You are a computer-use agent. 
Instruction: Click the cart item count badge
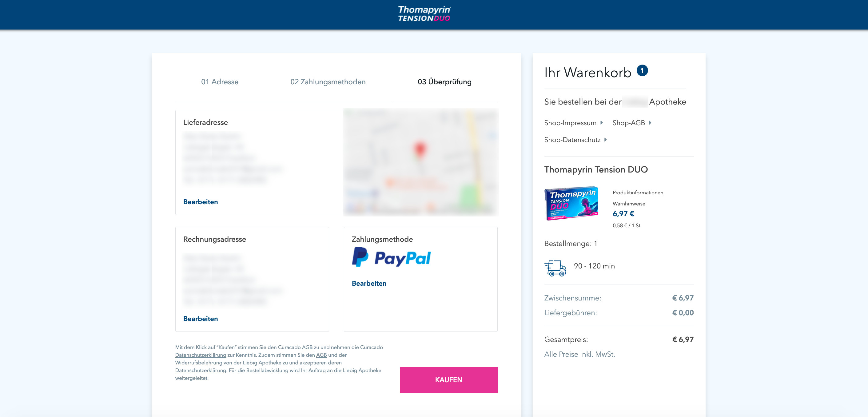(642, 71)
